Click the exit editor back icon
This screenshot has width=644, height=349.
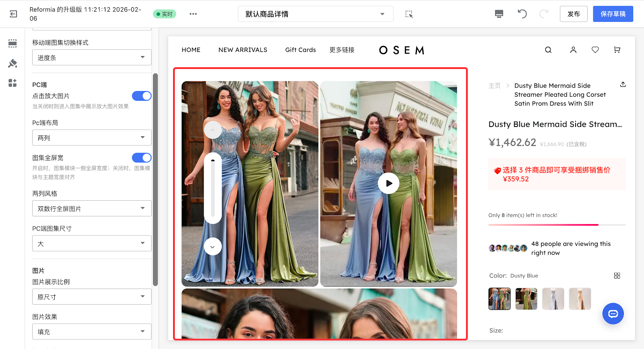pyautogui.click(x=13, y=14)
